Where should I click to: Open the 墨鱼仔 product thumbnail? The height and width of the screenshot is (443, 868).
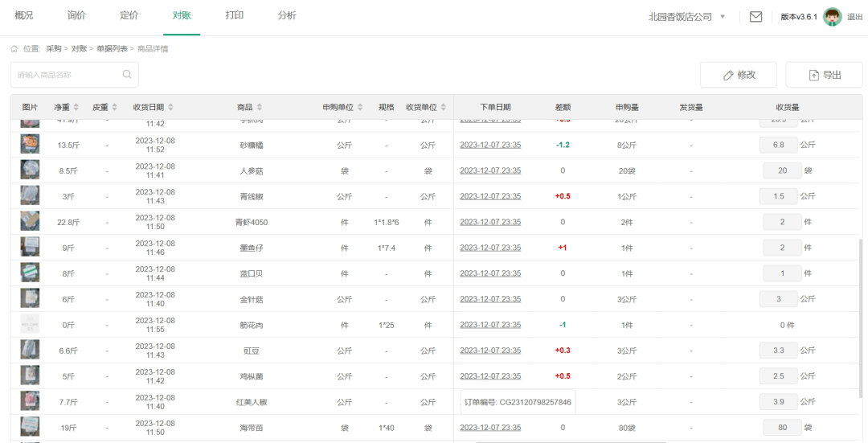pyautogui.click(x=30, y=247)
